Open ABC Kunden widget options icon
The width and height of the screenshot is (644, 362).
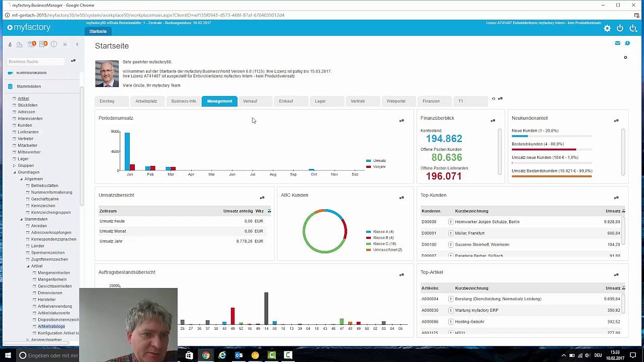tap(401, 198)
